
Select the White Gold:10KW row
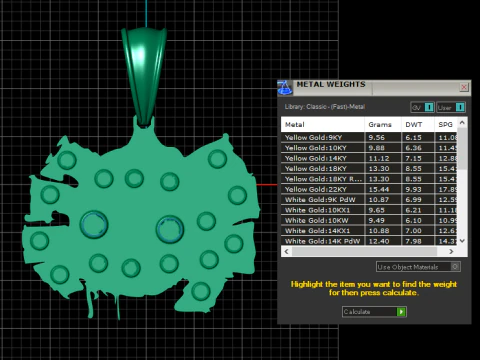[369, 220]
